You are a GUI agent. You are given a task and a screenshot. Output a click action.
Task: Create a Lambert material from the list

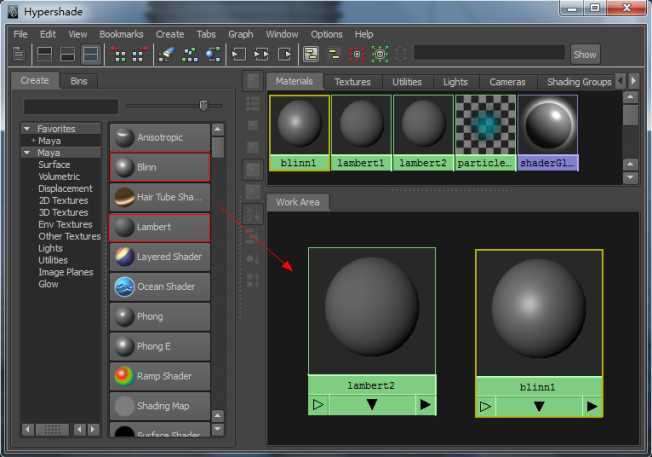pyautogui.click(x=160, y=227)
